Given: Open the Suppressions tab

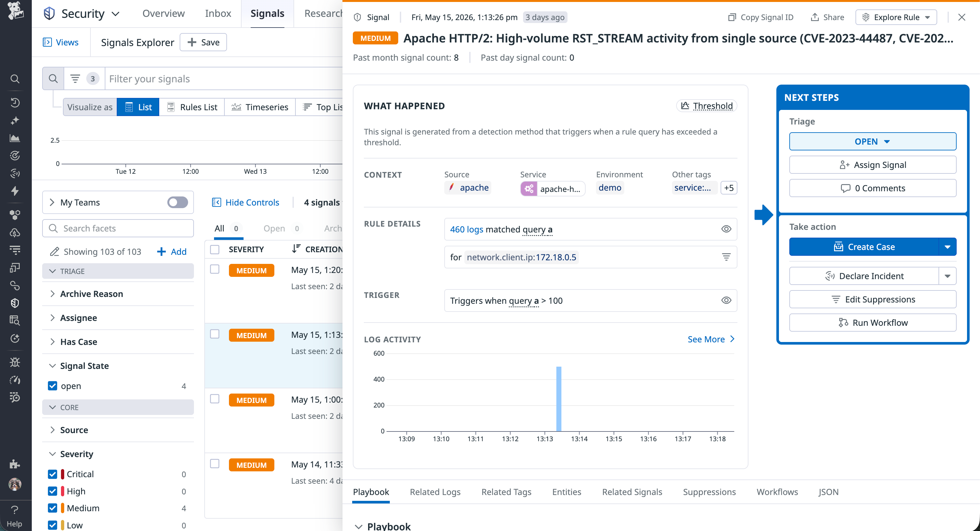Looking at the screenshot, I should (x=709, y=492).
